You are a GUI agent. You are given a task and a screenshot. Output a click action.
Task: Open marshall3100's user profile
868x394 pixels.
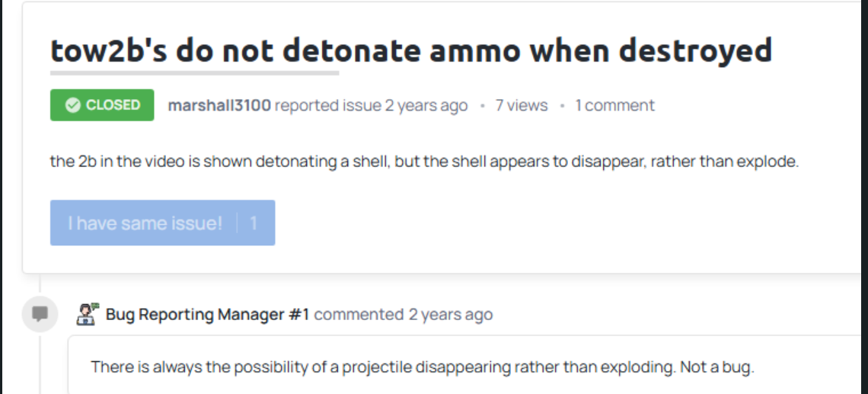click(219, 105)
